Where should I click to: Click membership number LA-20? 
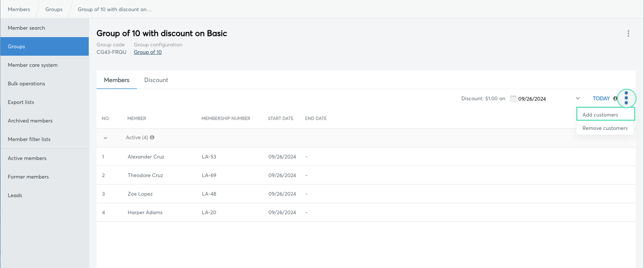(x=209, y=212)
